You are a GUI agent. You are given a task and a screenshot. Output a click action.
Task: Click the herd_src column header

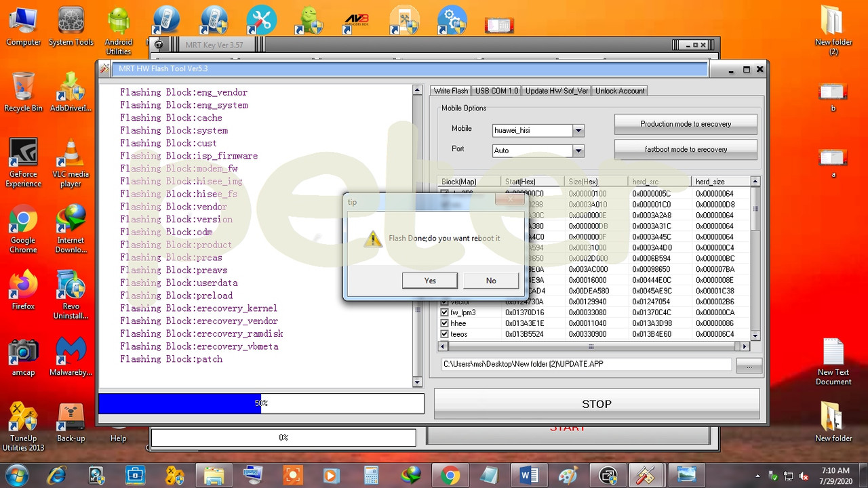pyautogui.click(x=659, y=182)
